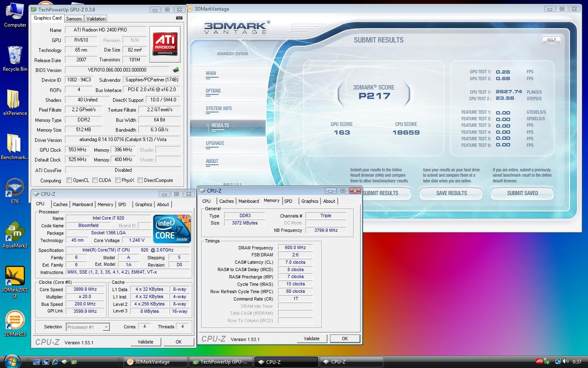Click the TechPowerUp GPU-Z taskbar button
Screen dimensions: 588x368
[221, 362]
